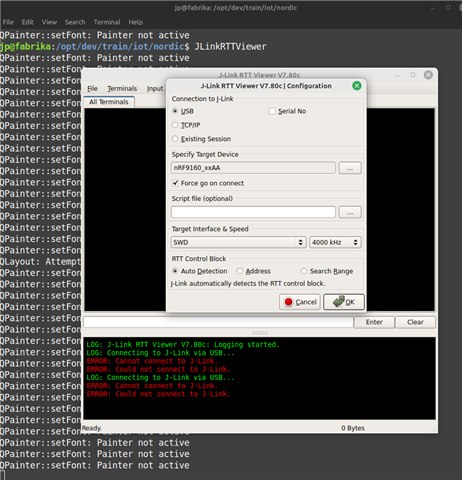The height and width of the screenshot is (480, 462).
Task: Browse for script file with ... button
Action: (350, 212)
